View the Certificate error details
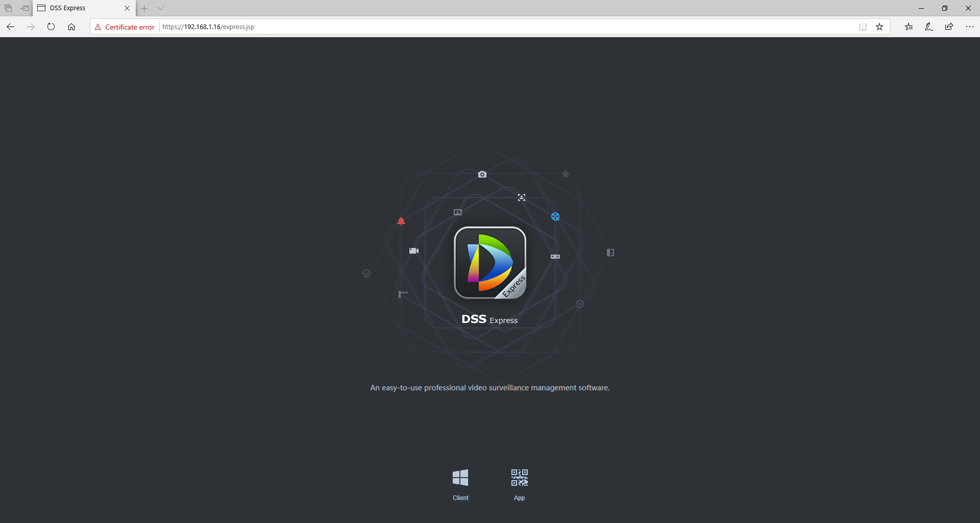Viewport: 980px width, 523px height. pos(125,27)
